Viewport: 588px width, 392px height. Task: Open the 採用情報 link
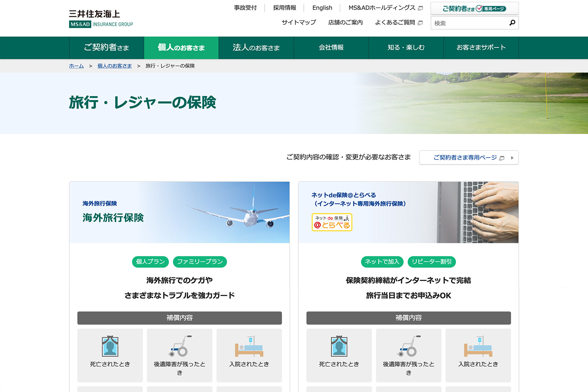point(285,8)
